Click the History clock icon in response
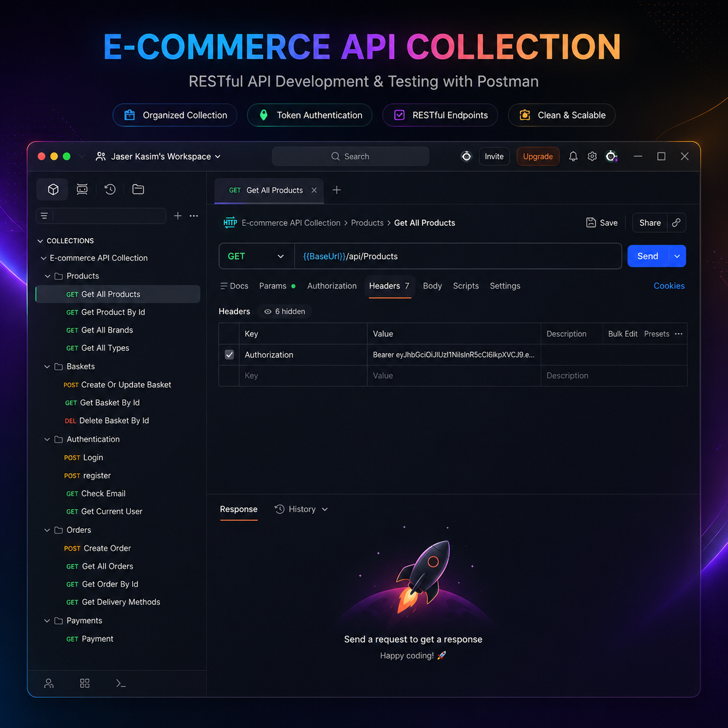Viewport: 728px width, 728px height. 279,509
